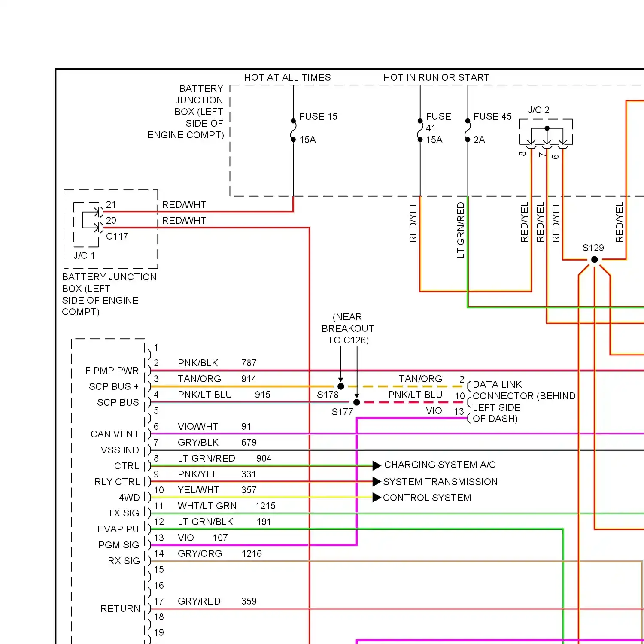Screen dimensions: 644x644
Task: Click circuit number "191"
Action: coord(264,522)
